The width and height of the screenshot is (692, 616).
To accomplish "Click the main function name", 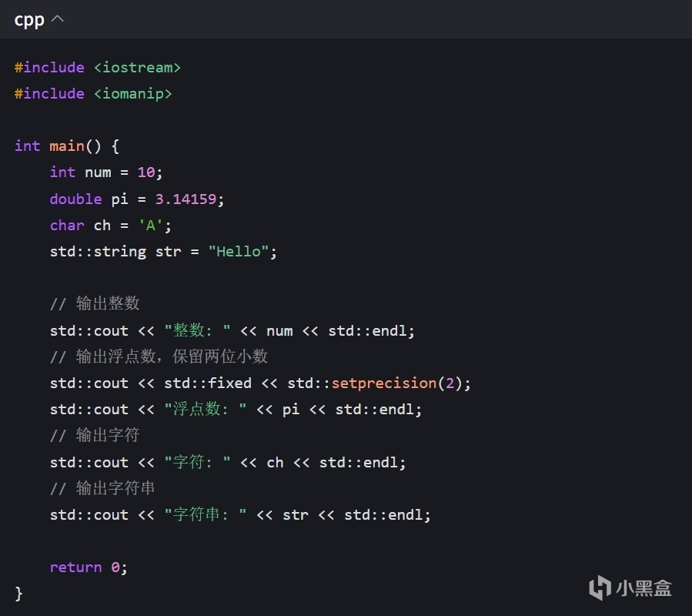I will point(67,146).
